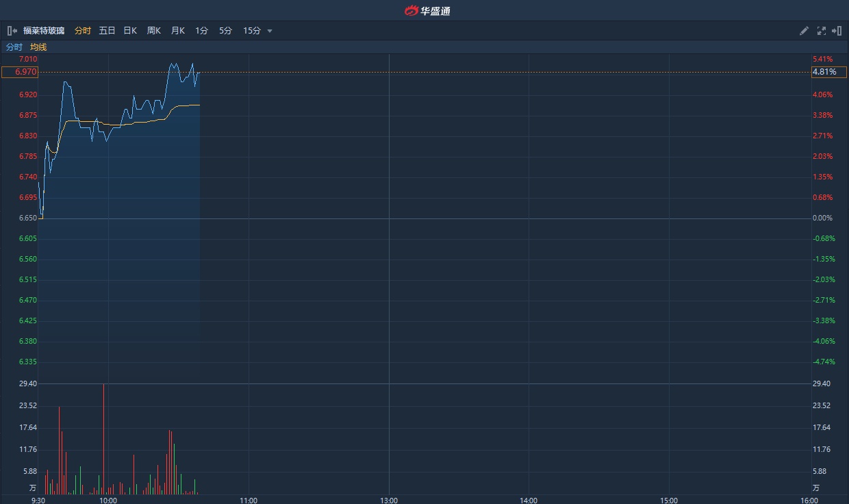Select the 1分 one-minute interval
The height and width of the screenshot is (504, 849).
(x=201, y=31)
